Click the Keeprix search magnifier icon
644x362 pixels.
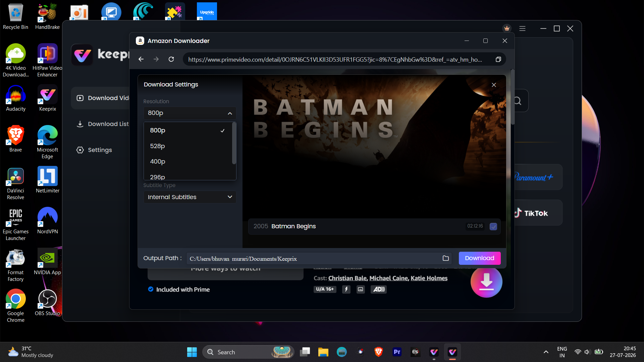pos(517,101)
